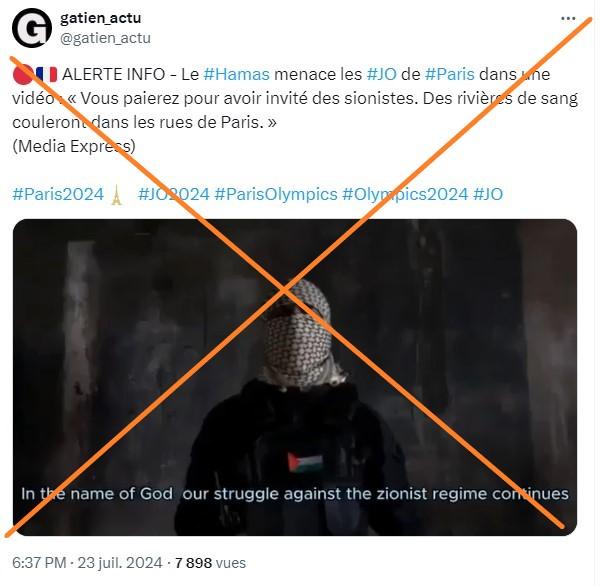Click the red circle alert emoji
The width and height of the screenshot is (601, 586).
[22, 74]
